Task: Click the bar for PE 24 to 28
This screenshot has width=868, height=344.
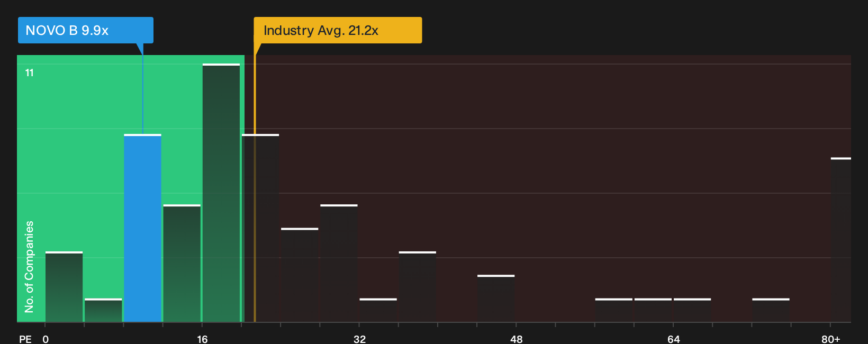Action: click(300, 275)
